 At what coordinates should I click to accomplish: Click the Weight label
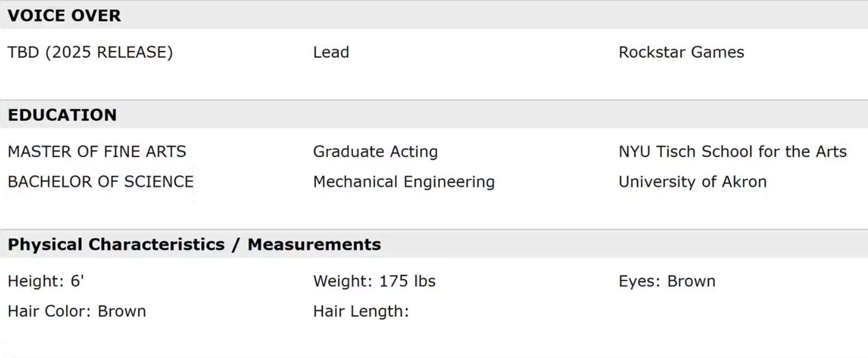coord(342,281)
